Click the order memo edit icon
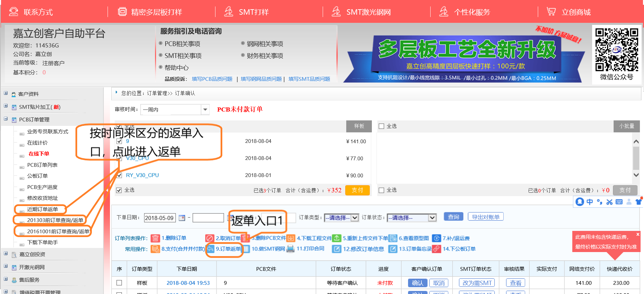The height and width of the screenshot is (294, 644). (x=393, y=249)
